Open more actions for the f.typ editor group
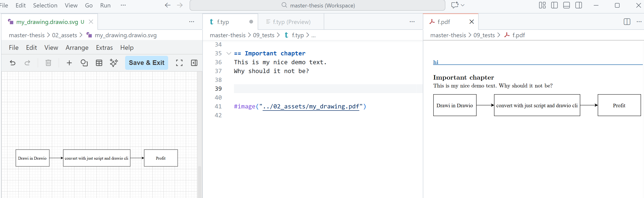This screenshot has width=644, height=198. (x=412, y=22)
